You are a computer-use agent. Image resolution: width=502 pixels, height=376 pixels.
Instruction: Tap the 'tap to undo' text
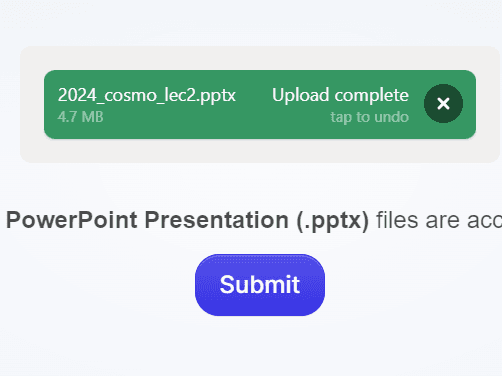pyautogui.click(x=370, y=117)
